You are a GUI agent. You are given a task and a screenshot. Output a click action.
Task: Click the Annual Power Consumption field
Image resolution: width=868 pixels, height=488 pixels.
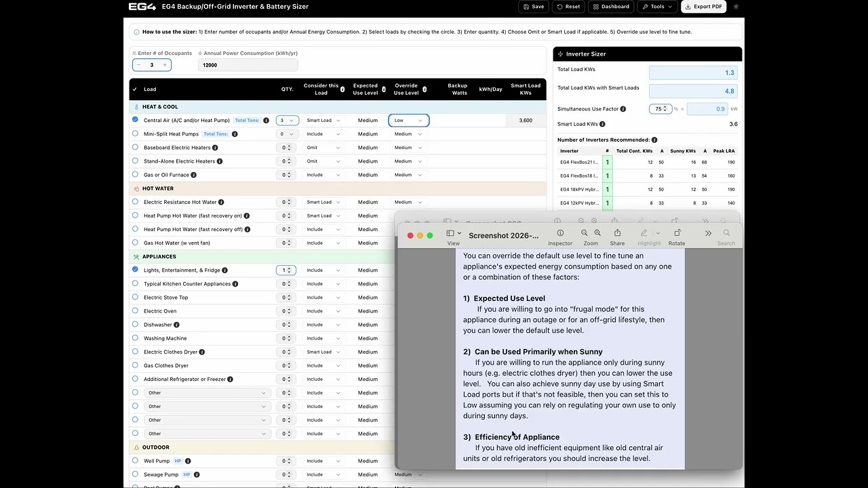point(248,65)
